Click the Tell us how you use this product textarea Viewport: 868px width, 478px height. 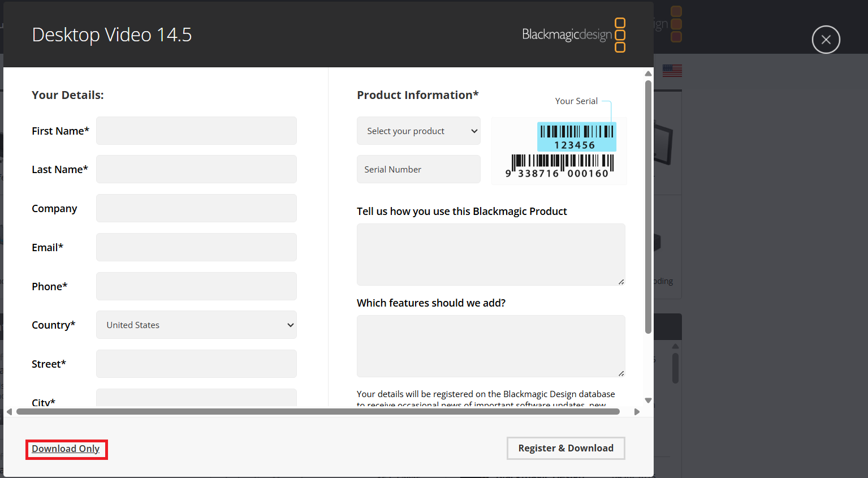490,255
